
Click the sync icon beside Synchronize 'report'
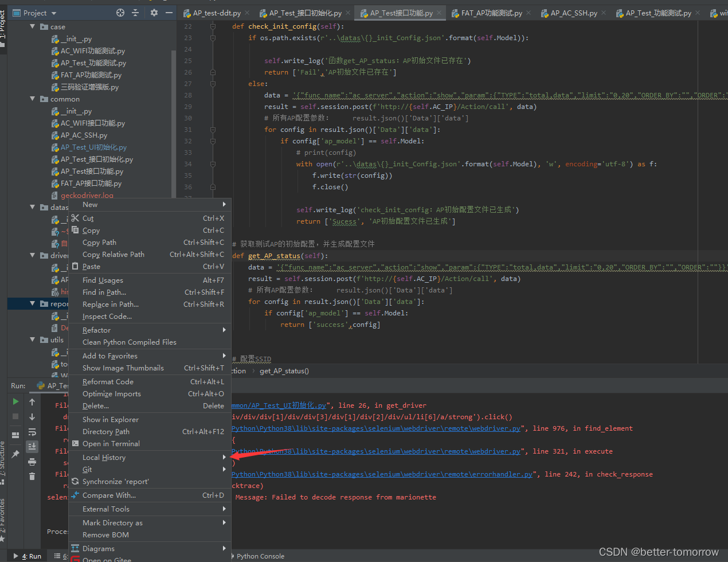75,481
